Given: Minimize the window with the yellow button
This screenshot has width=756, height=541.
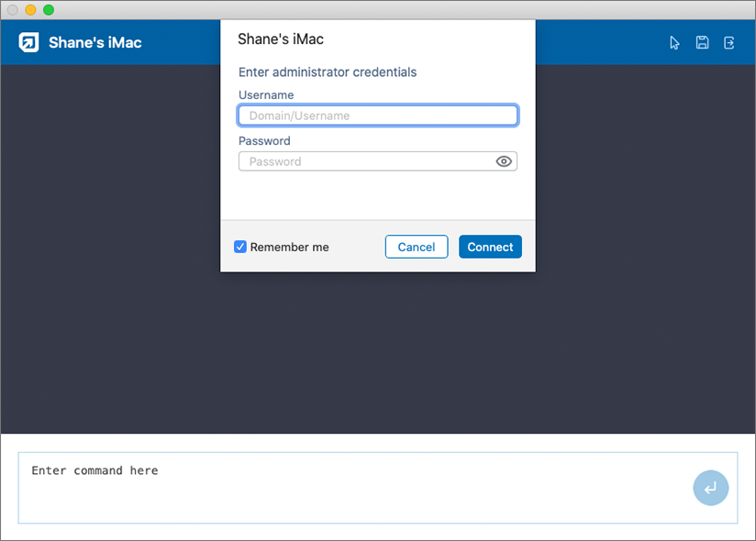Looking at the screenshot, I should (30, 9).
